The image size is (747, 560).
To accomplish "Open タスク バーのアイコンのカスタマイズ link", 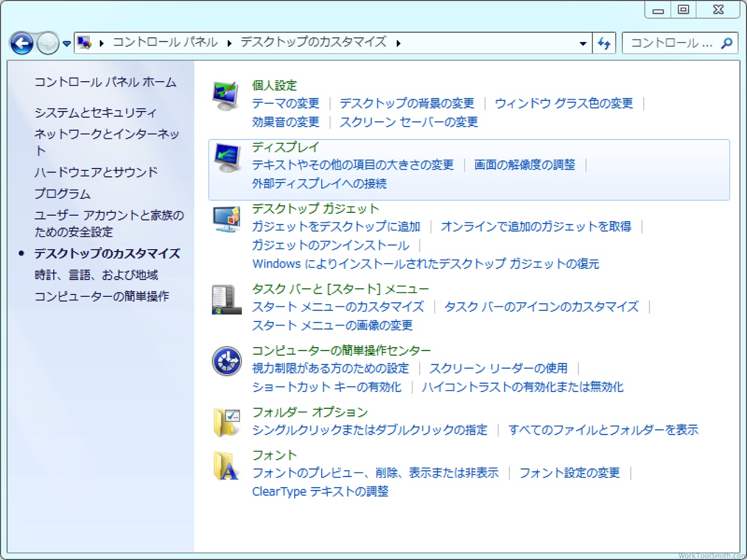I will coord(542,307).
